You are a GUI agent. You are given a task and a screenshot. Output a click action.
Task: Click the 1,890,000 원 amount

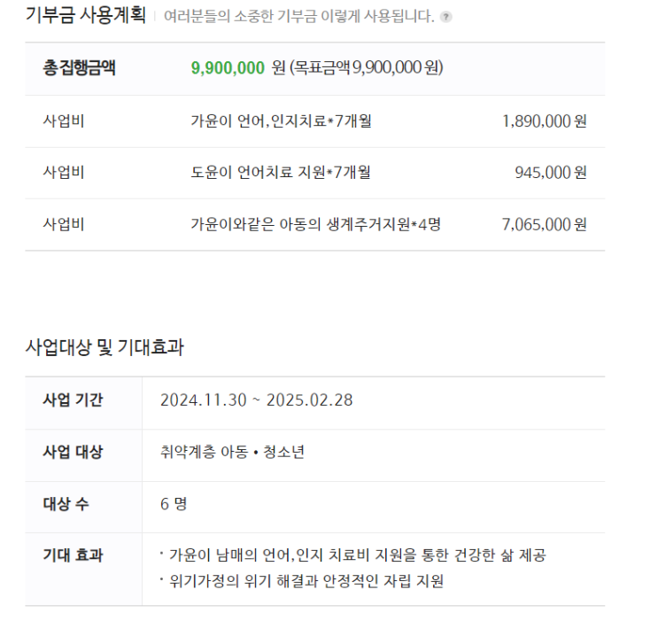(545, 121)
